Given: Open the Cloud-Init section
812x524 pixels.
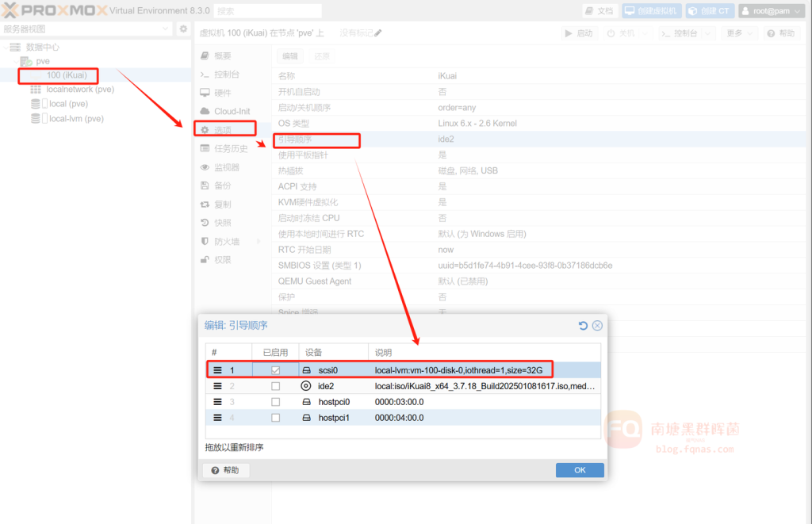Looking at the screenshot, I should click(x=232, y=111).
